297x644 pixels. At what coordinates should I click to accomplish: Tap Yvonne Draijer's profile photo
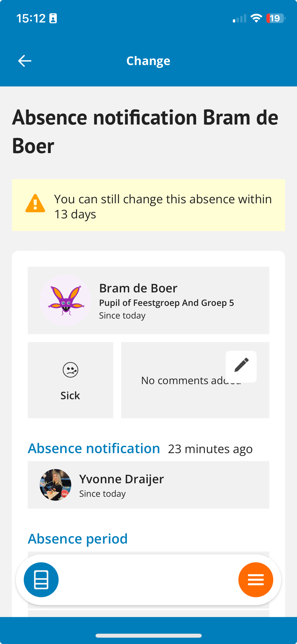pyautogui.click(x=55, y=485)
